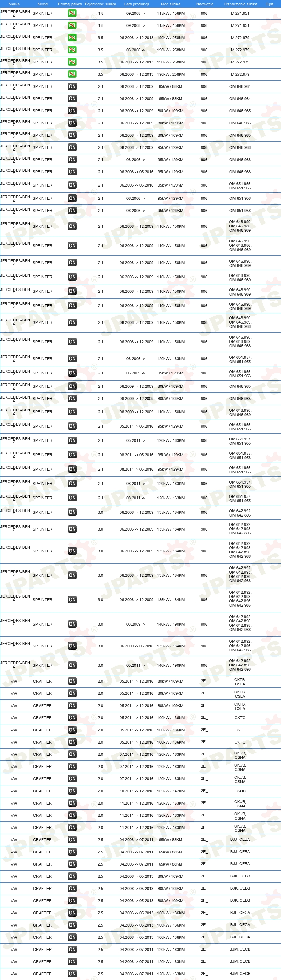Click 'CRAFTER' in the 10.2011 CKUC row
Image resolution: width=281 pixels, height=980 pixels.
pyautogui.click(x=42, y=791)
